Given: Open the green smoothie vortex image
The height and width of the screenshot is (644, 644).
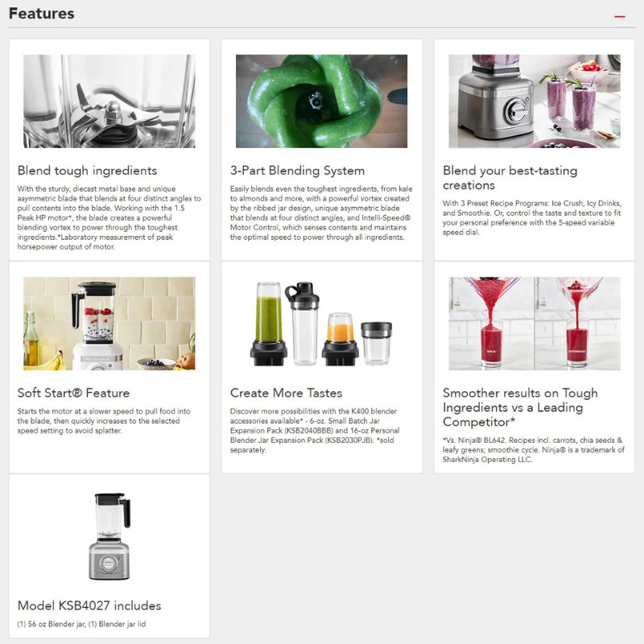Looking at the screenshot, I should point(321,101).
